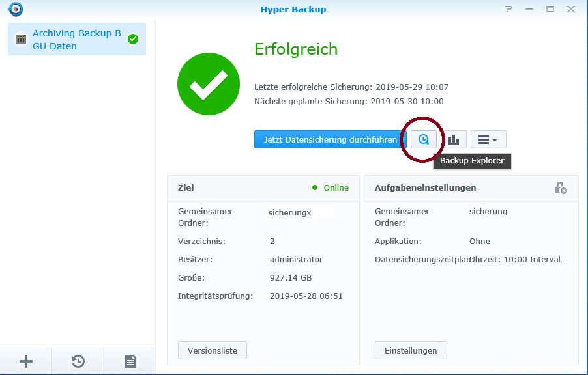Click the sicherungx shared folder value
Image resolution: width=588 pixels, height=375 pixels.
click(289, 212)
